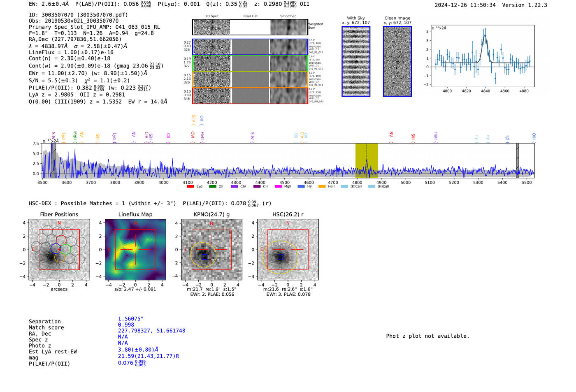Select the blue-bordered 2D fiber spectrum row

(250, 47)
